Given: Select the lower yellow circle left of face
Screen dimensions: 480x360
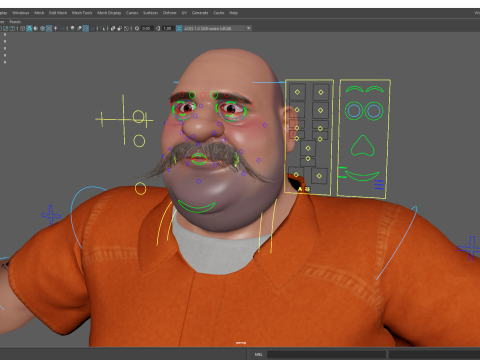Looking at the screenshot, I should coord(139,141).
